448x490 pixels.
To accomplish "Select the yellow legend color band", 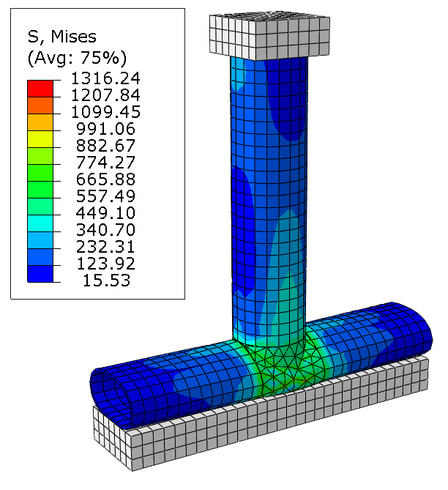I will pyautogui.click(x=40, y=138).
